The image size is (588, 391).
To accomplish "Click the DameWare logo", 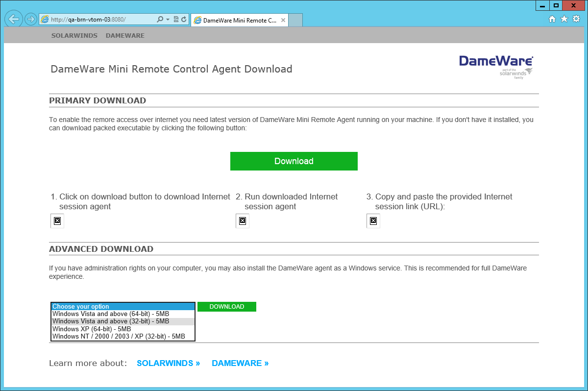I will tap(496, 67).
